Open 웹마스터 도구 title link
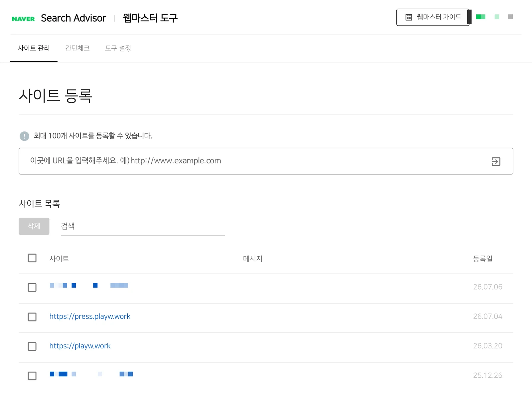 pos(150,18)
